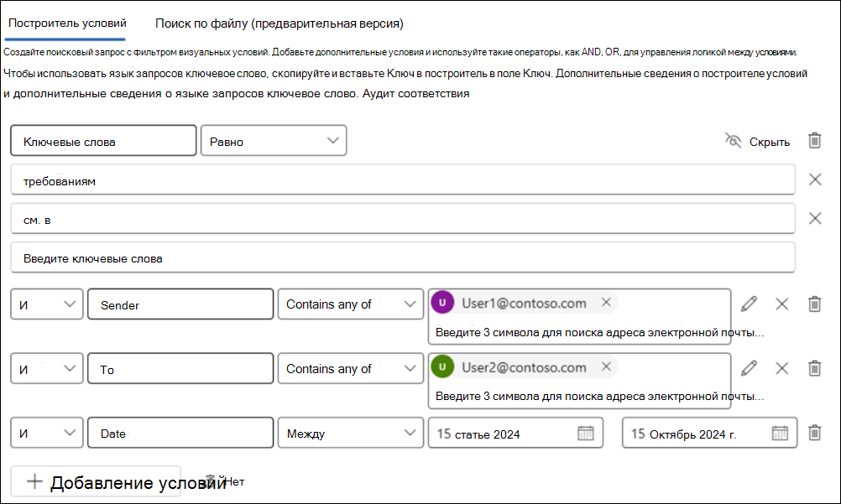
Task: Open Contains any of dropdown in Sender row
Action: point(351,304)
